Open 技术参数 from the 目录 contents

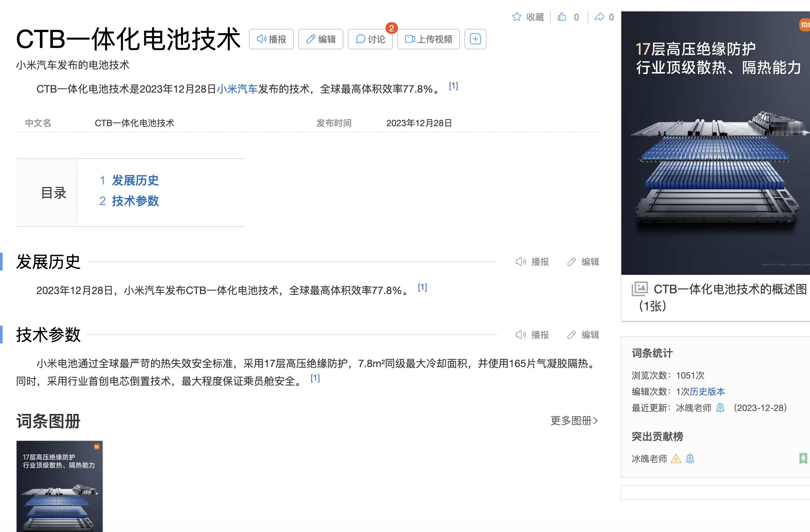point(135,201)
